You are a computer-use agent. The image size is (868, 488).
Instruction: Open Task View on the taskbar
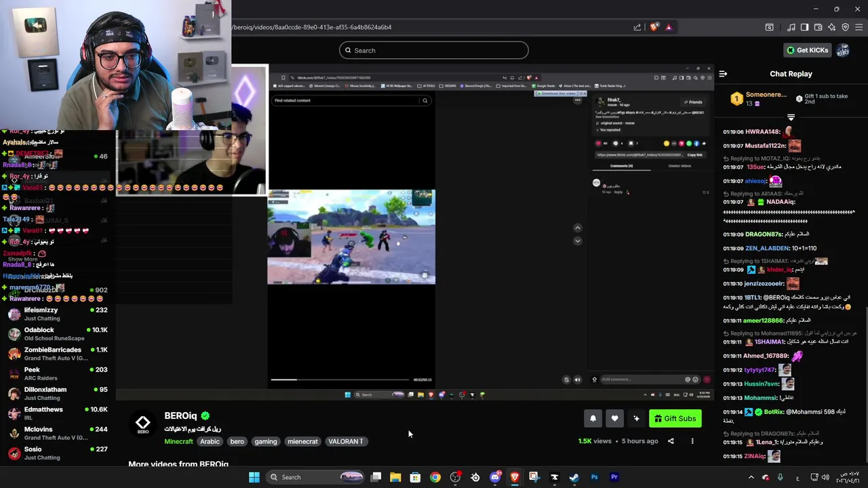pos(376,477)
